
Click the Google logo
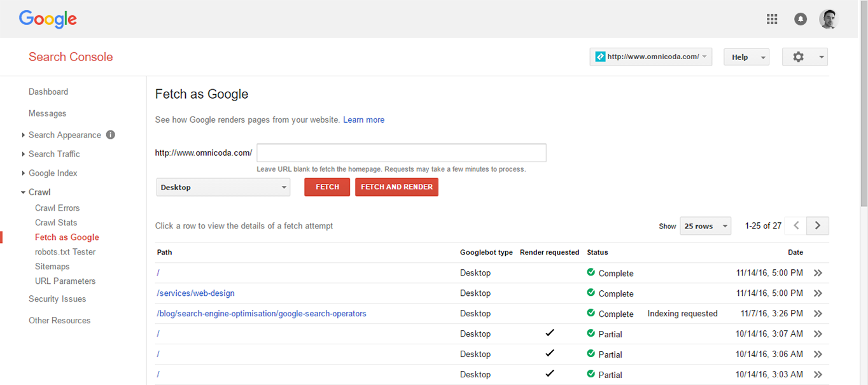pos(48,19)
